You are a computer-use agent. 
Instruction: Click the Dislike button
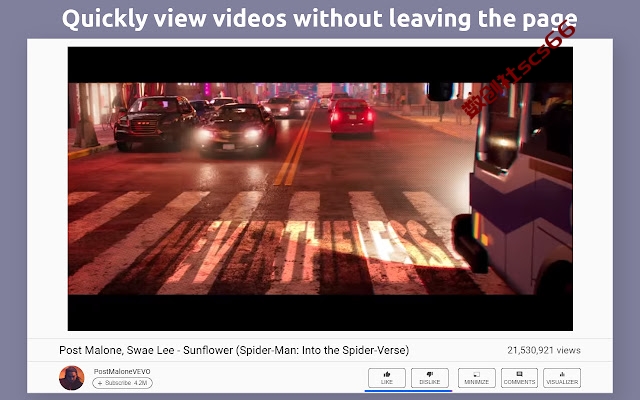tap(429, 378)
